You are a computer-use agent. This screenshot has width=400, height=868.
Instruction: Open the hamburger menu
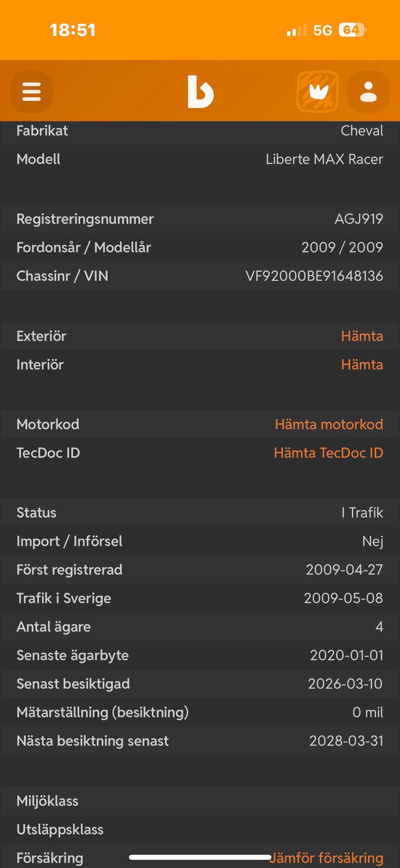[x=32, y=92]
